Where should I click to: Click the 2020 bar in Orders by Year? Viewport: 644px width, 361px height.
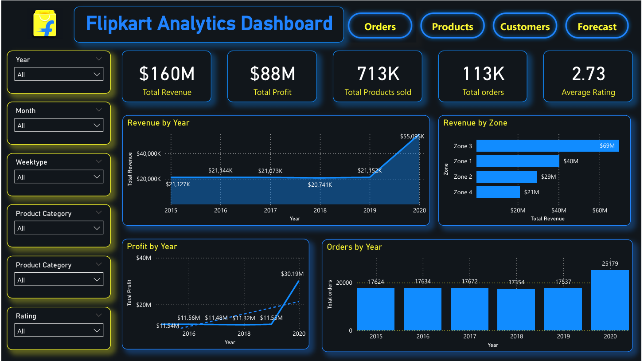click(610, 300)
